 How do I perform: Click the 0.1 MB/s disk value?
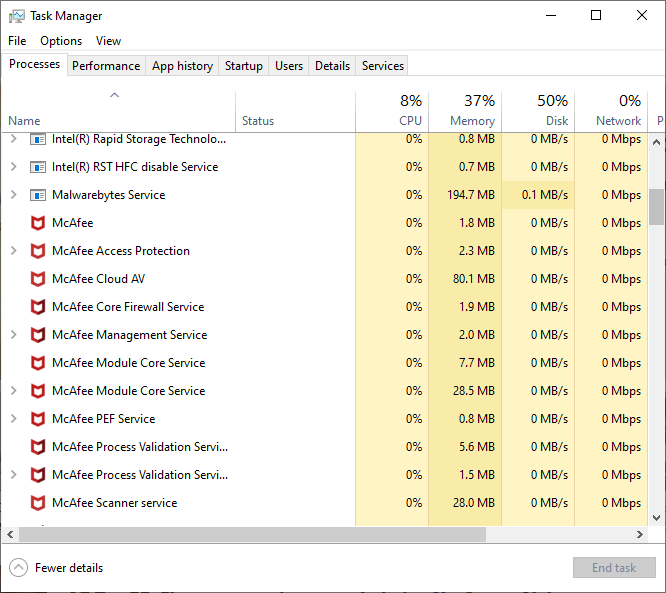(x=545, y=195)
